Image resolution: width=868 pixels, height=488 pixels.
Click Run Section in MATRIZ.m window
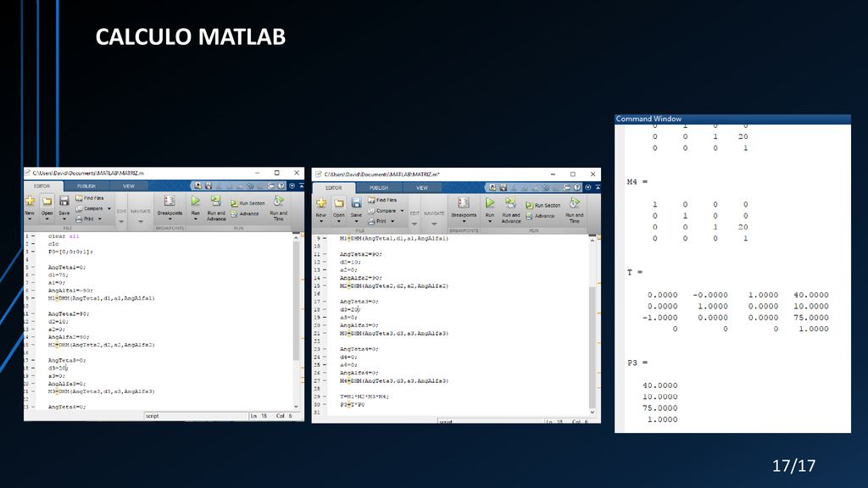tap(248, 203)
